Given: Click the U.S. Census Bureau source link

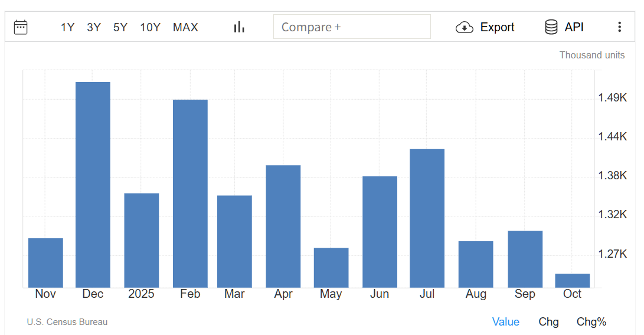Looking at the screenshot, I should (x=67, y=322).
